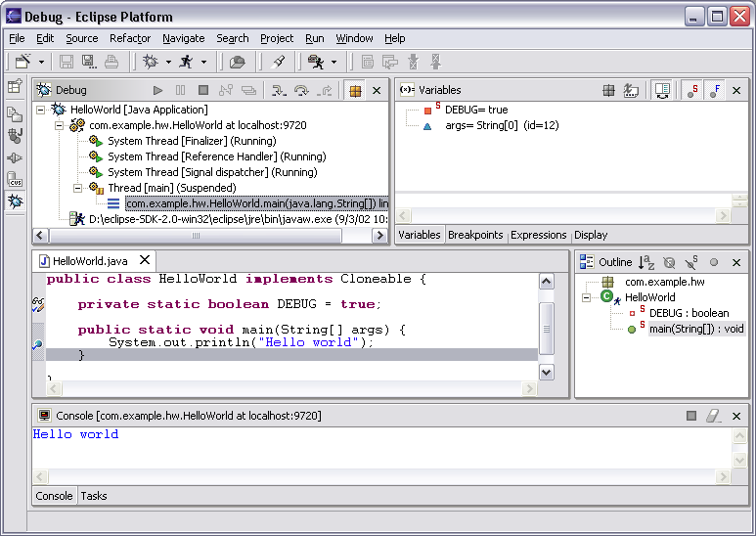Open the New wizard dropdown arrow
Viewport: 756px width, 536px height.
pyautogui.click(x=41, y=62)
